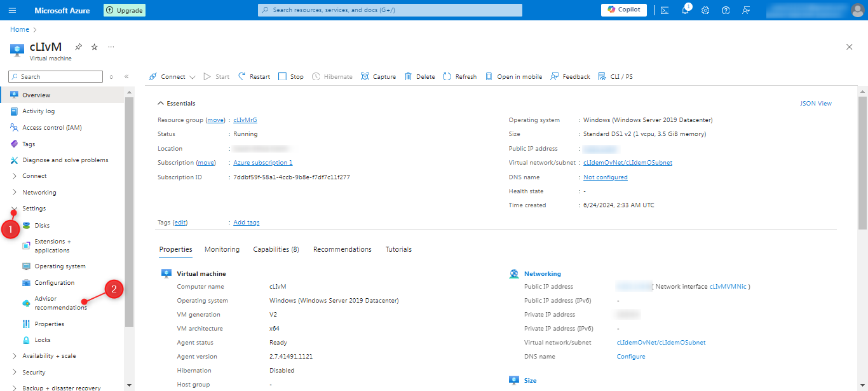
Task: Open JSON View
Action: (x=816, y=104)
